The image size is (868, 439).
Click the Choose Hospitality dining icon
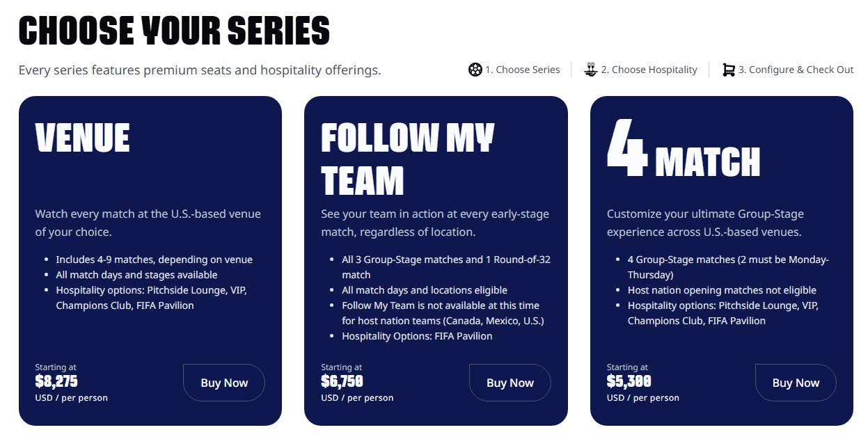[591, 70]
